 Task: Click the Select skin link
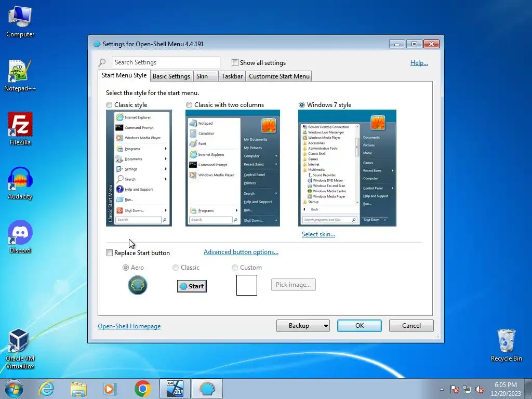[x=318, y=234]
